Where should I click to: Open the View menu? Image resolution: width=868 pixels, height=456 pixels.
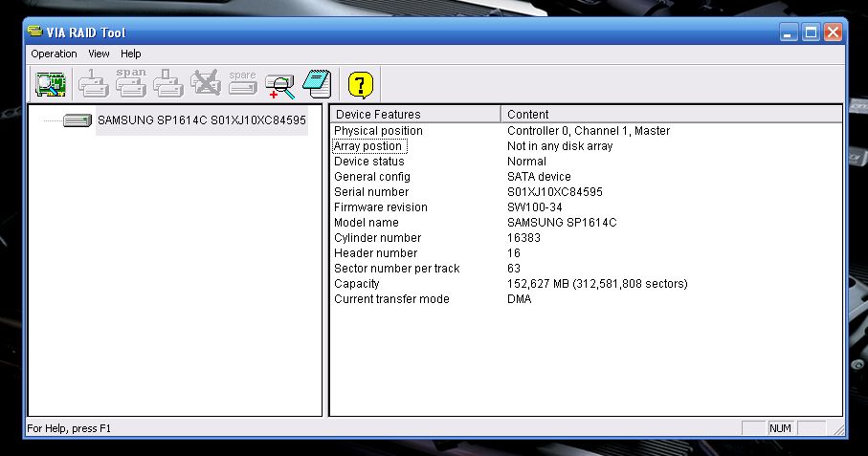click(99, 54)
